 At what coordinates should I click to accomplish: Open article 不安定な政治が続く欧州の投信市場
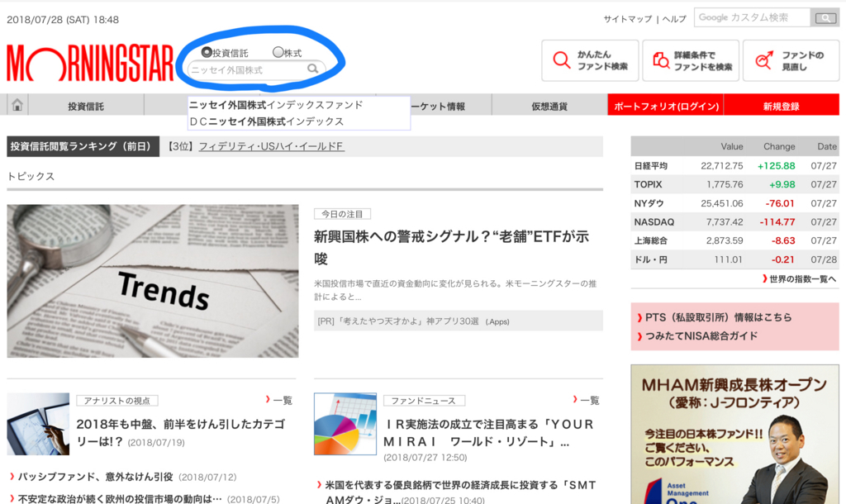[120, 499]
